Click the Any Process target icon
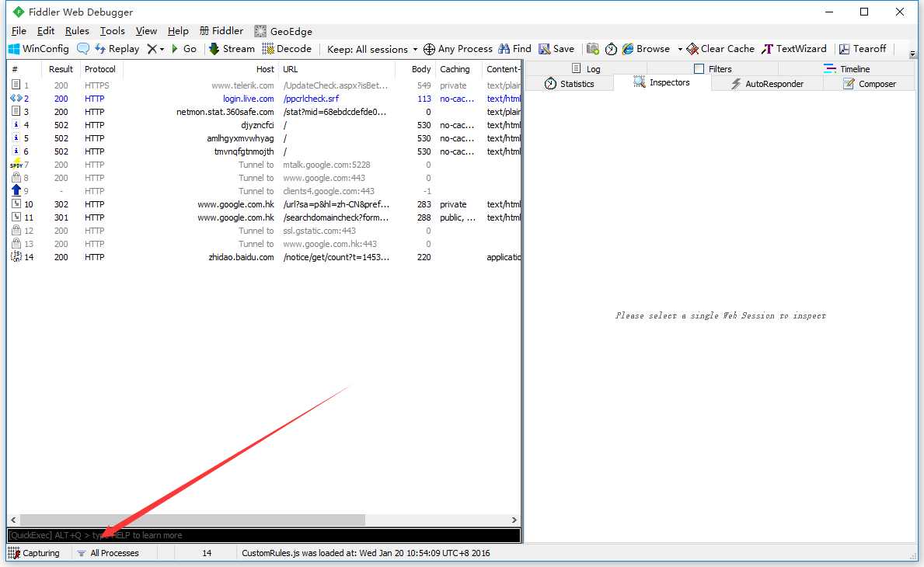This screenshot has width=924, height=567. click(429, 49)
